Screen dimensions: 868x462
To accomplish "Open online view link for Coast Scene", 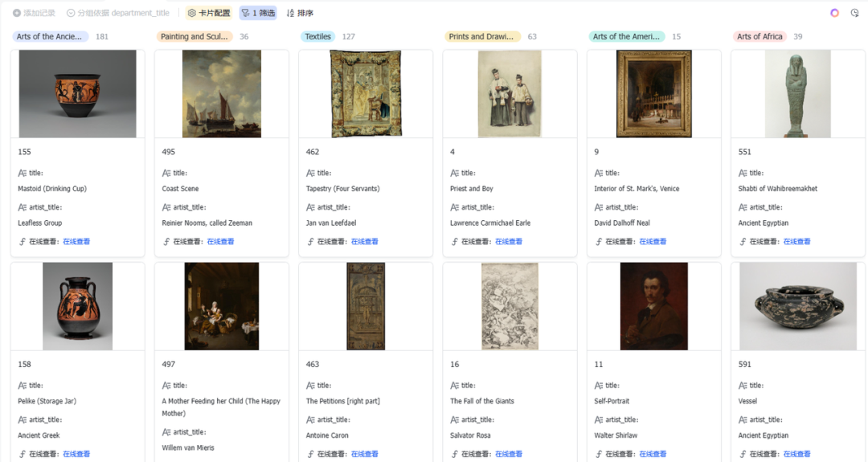I will (220, 242).
